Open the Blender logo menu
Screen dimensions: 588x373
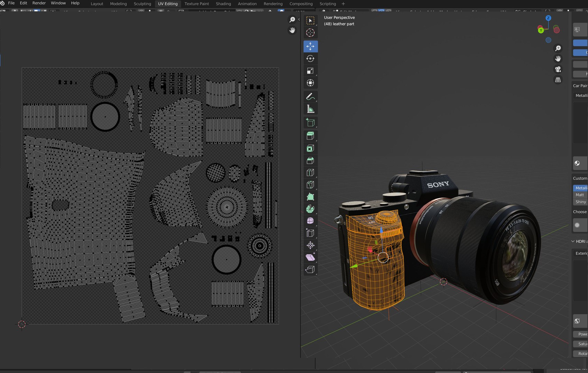coord(2,3)
